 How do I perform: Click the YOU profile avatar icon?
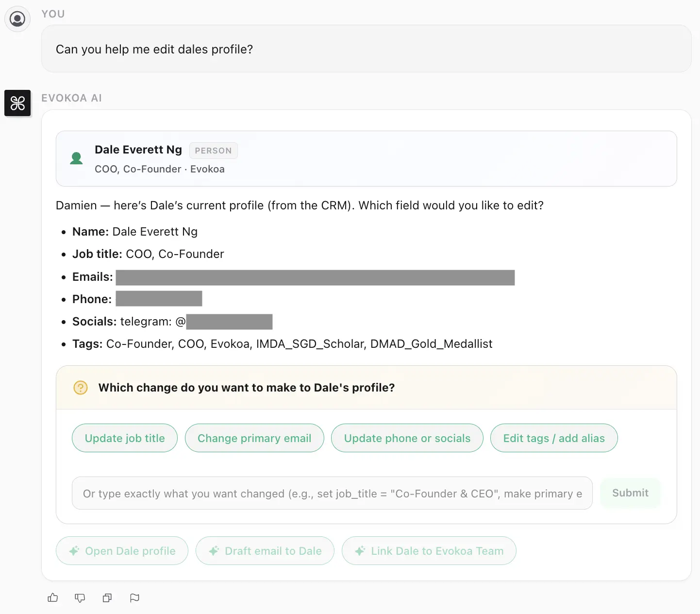[x=17, y=18]
